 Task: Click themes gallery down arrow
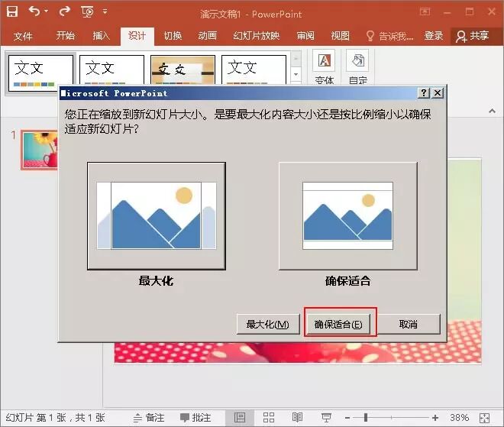296,75
